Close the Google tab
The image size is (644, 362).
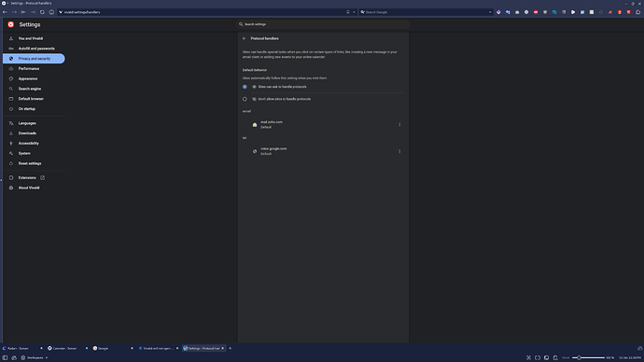(132, 348)
